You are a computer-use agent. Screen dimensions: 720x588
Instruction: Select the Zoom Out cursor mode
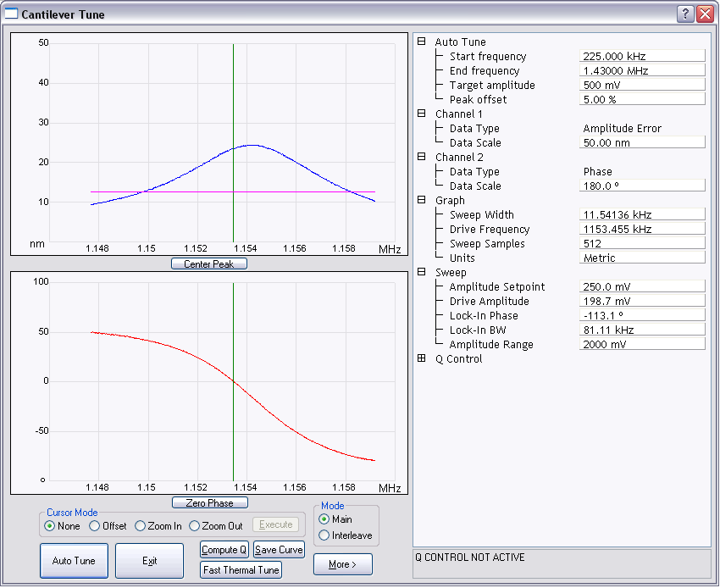coord(194,526)
